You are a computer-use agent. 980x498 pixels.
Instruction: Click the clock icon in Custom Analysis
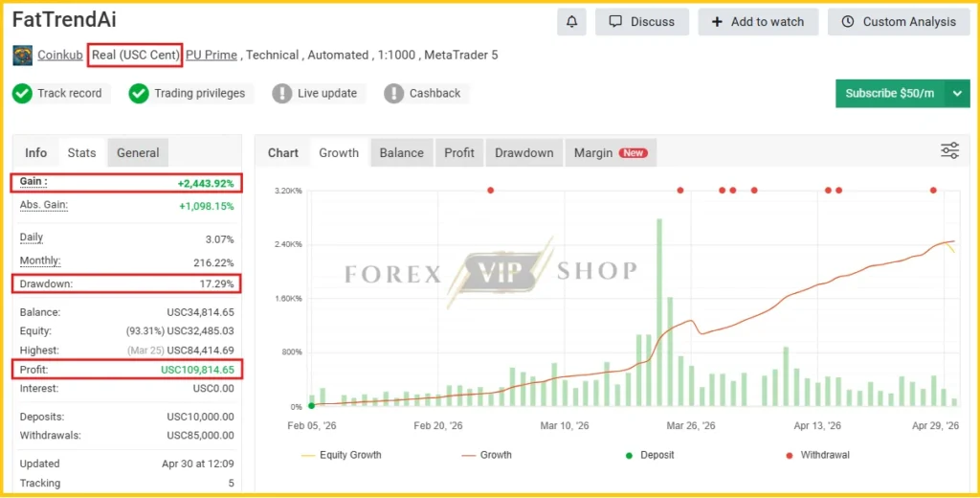(848, 22)
